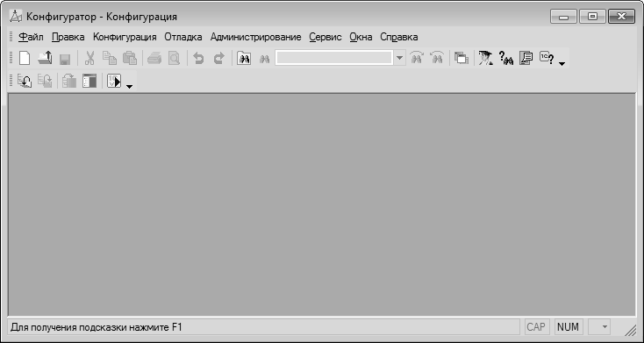Click the Undo arrow icon
Viewport: 644px width, 343px height.
pyautogui.click(x=199, y=58)
